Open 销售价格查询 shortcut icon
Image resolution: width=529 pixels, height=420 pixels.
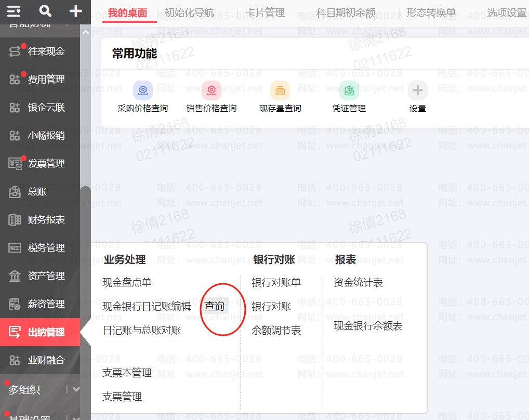coord(211,90)
